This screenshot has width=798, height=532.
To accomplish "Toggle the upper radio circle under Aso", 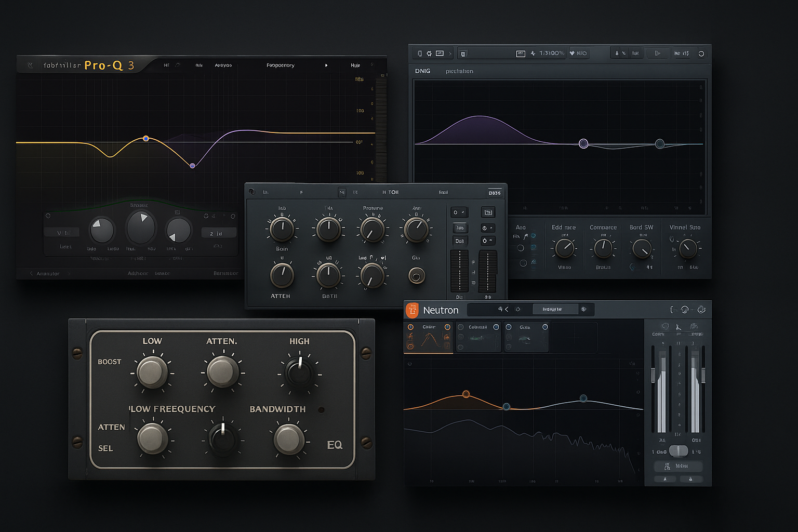I will tap(521, 248).
